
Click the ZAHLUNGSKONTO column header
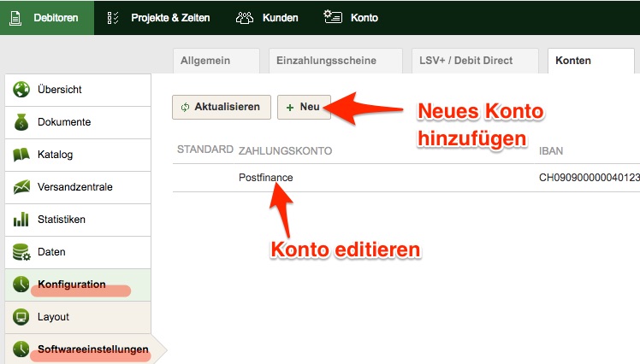point(285,151)
